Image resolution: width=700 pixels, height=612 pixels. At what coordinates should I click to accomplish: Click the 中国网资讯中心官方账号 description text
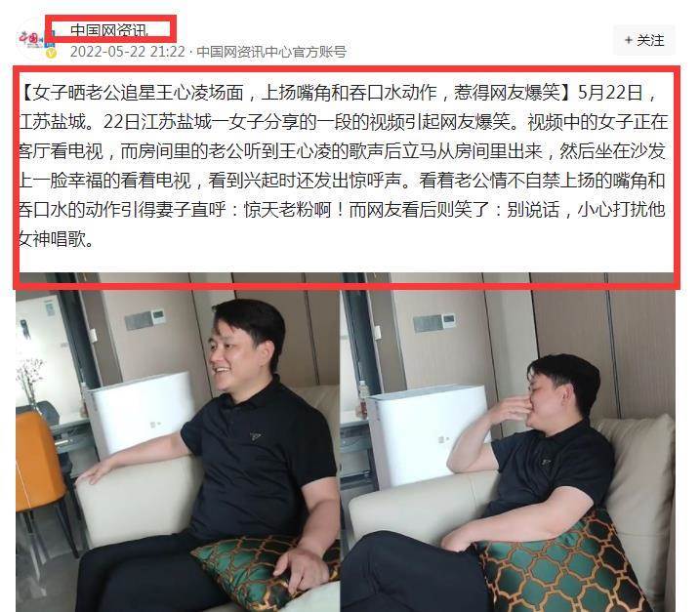pos(271,52)
